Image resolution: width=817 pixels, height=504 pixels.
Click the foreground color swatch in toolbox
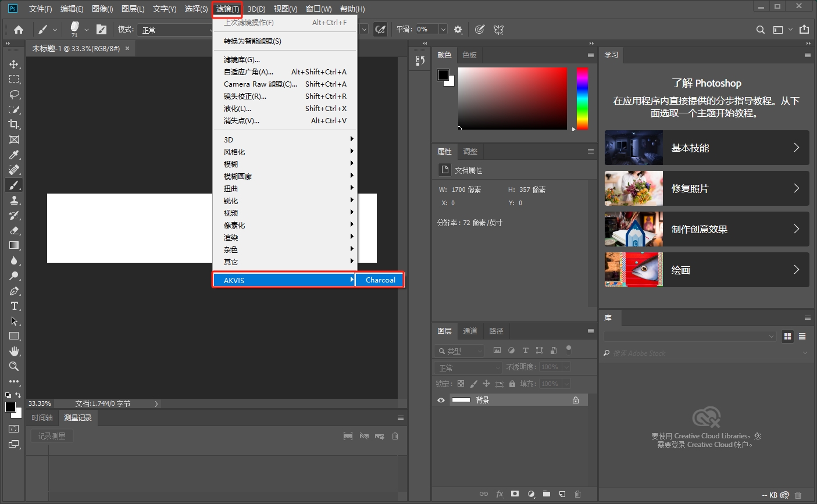coord(10,407)
